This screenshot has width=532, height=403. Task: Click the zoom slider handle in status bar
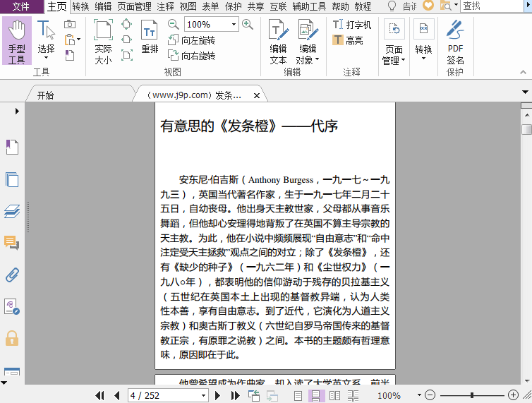(x=472, y=395)
